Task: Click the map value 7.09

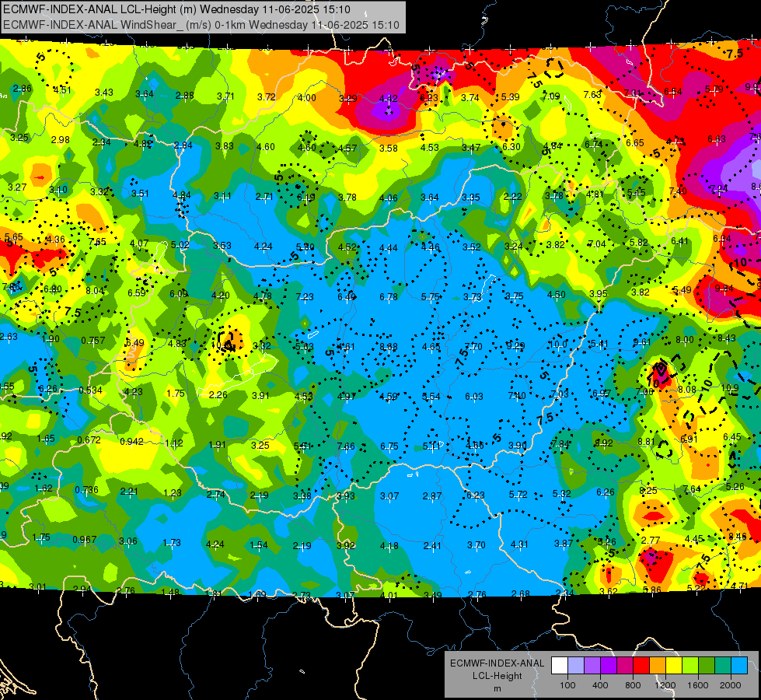Action: tap(551, 96)
